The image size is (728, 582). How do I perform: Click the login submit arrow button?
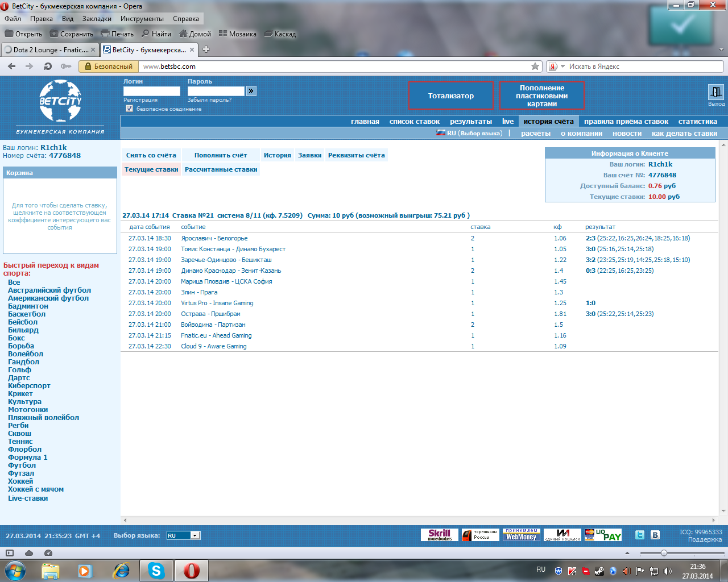(x=251, y=91)
